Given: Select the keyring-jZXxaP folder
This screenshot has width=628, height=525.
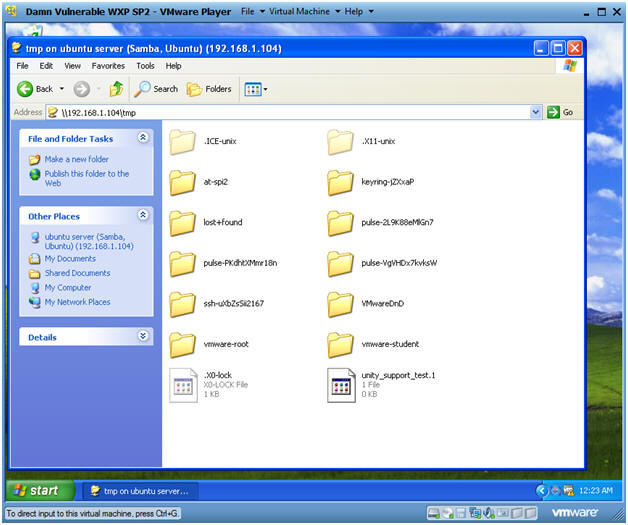Looking at the screenshot, I should pyautogui.click(x=371, y=182).
